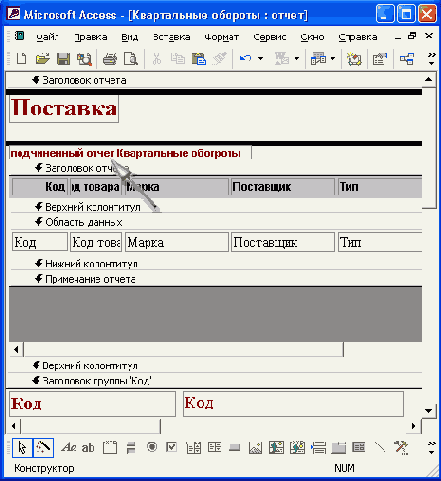
Task: Click the Cut scissors icon
Action: tap(157, 59)
